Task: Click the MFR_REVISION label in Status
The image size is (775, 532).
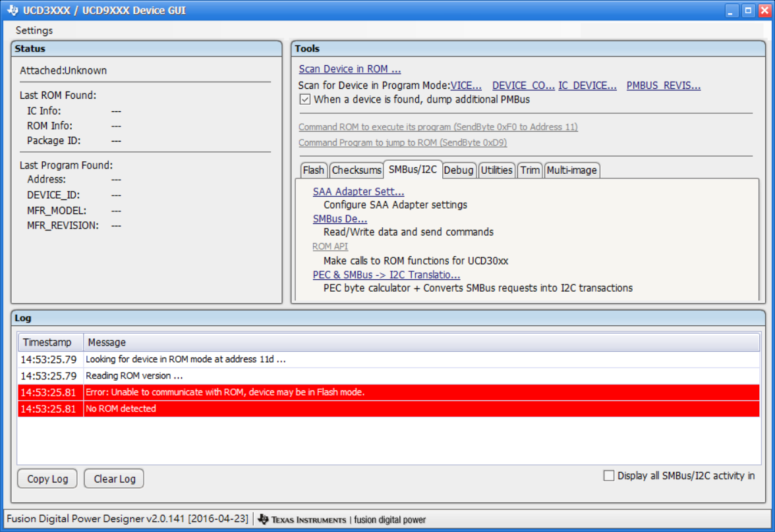Action: 63,226
